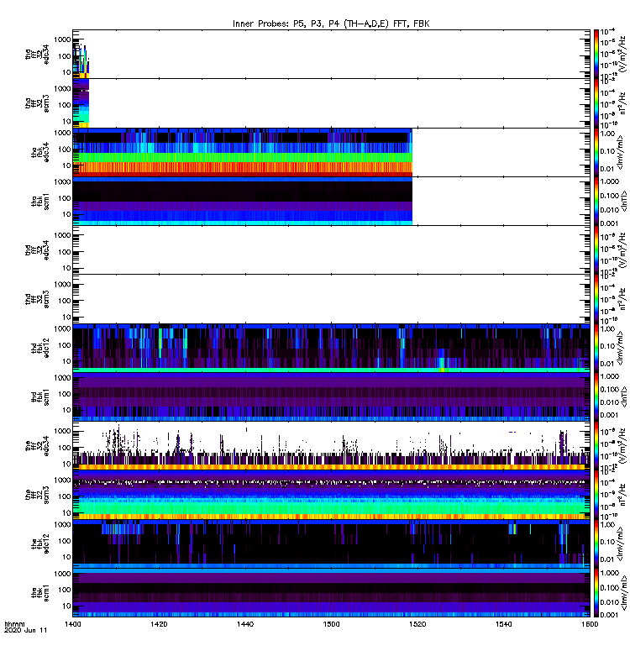The image size is (630, 672).
Task: Click the 1540 time axis label
Action: 503,624
